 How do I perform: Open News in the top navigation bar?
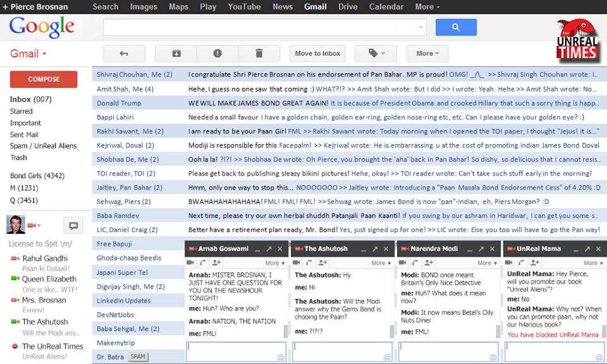tap(283, 6)
